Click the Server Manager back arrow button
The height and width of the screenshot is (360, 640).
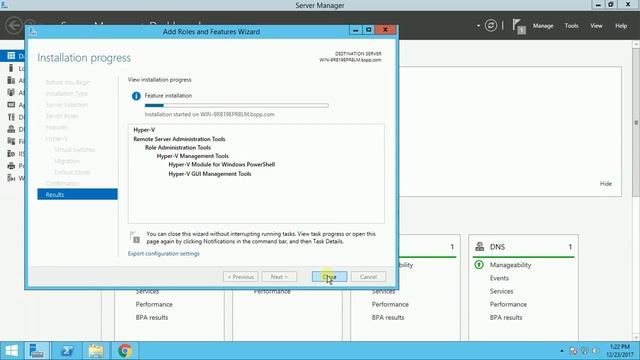[x=14, y=26]
